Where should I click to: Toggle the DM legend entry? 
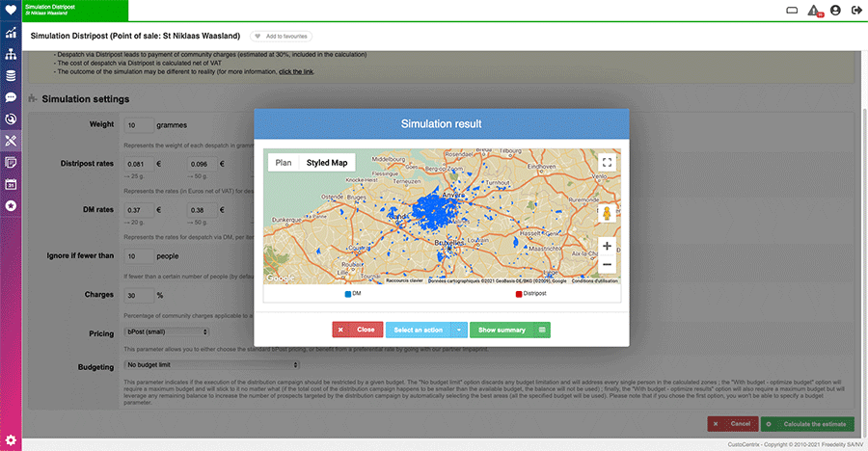click(x=353, y=292)
